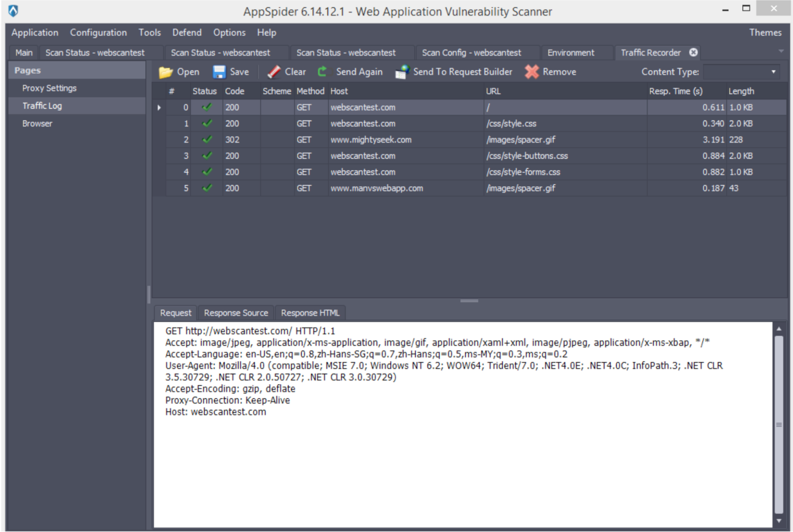This screenshot has width=793, height=532.
Task: Open the Defend menu
Action: point(187,33)
